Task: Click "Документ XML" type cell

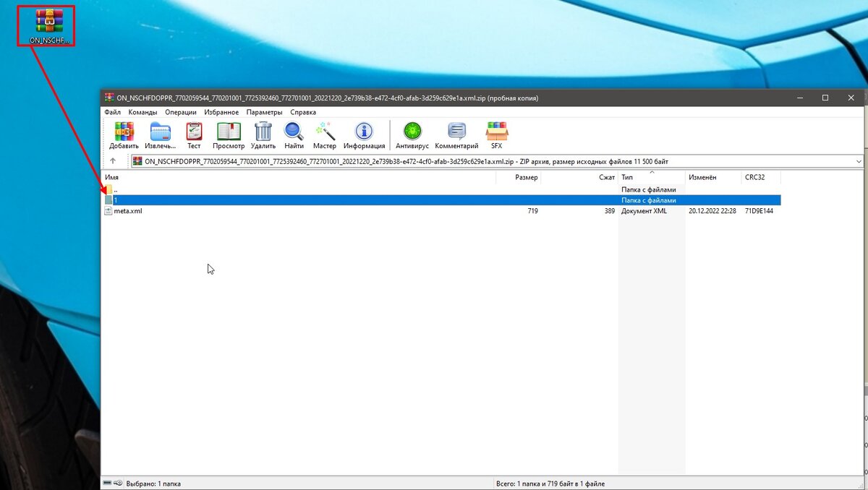Action: 644,211
